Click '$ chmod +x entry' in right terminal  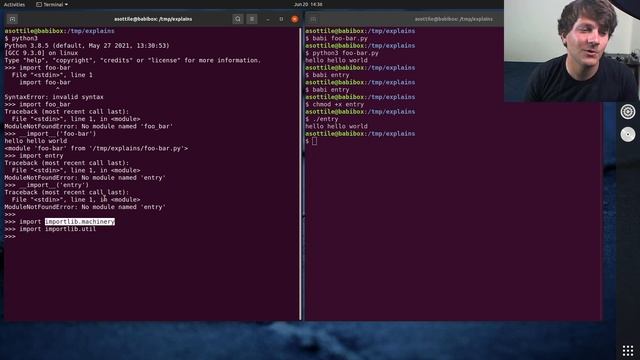click(335, 104)
